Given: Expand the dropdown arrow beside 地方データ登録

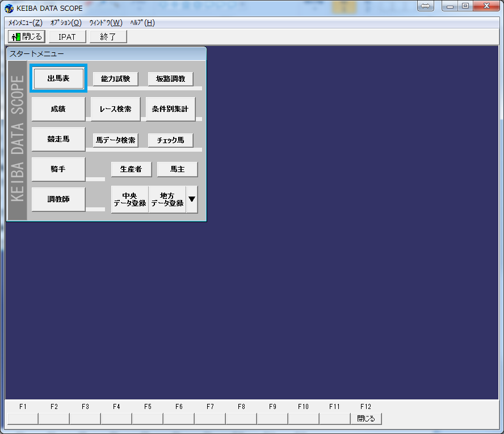Looking at the screenshot, I should (192, 199).
